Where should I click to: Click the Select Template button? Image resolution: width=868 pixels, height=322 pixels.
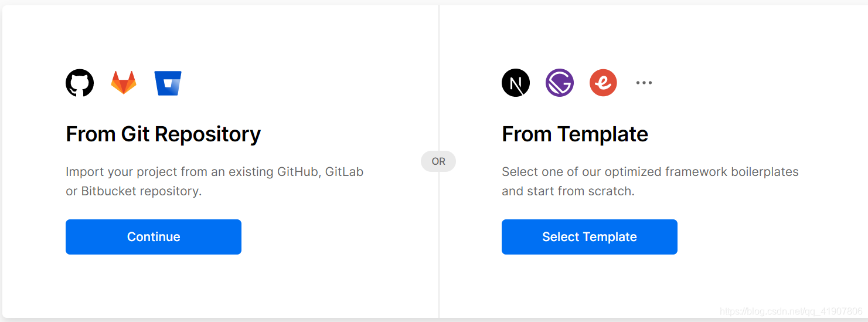pos(590,237)
